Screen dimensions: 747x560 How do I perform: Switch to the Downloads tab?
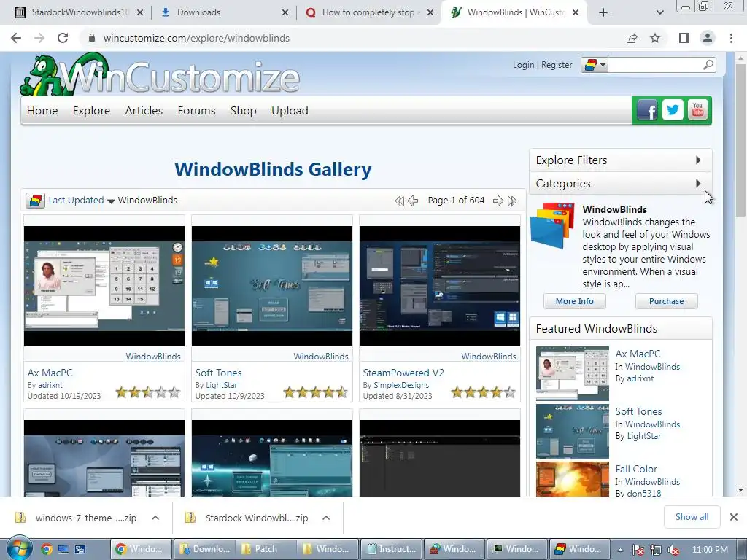224,12
